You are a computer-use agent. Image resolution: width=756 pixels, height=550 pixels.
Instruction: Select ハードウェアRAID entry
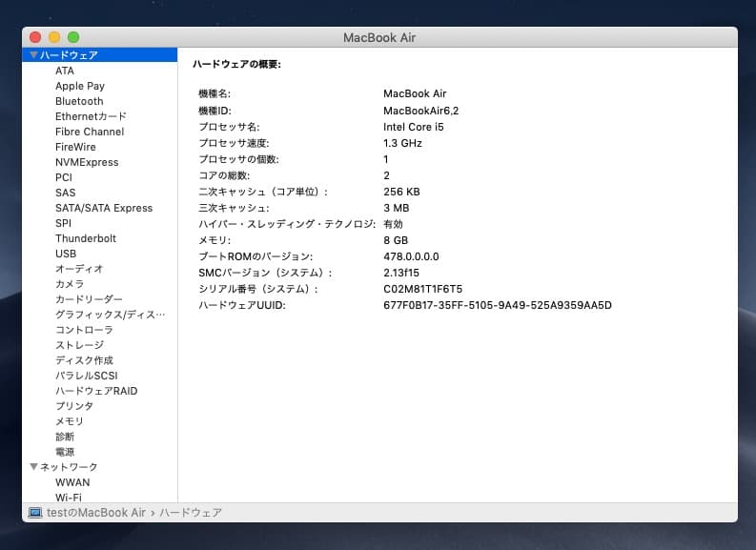click(96, 391)
